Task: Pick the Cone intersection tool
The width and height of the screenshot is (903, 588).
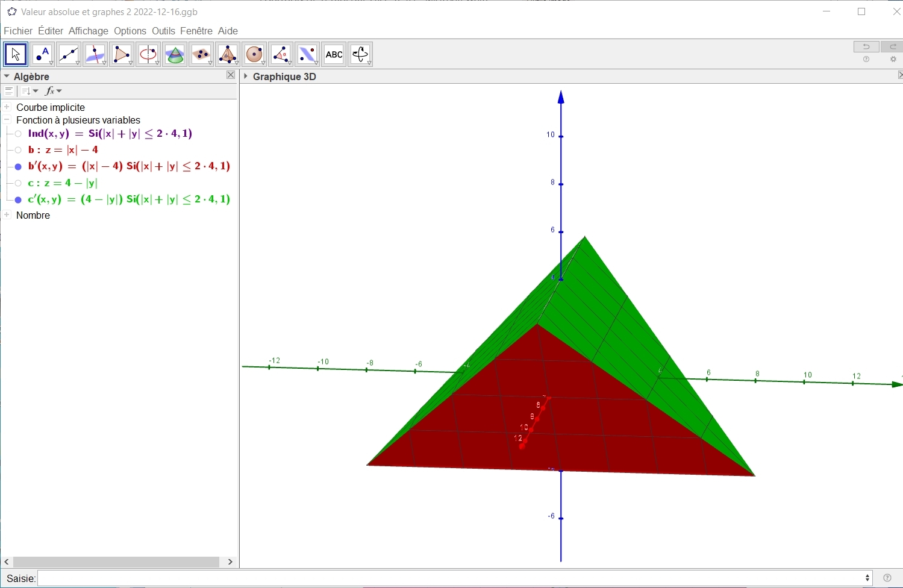Action: pos(175,54)
